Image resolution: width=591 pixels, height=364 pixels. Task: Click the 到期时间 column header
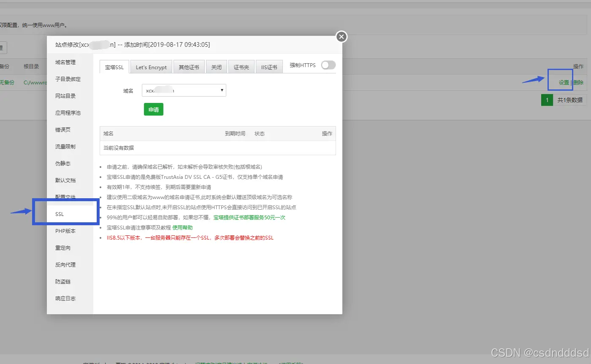[235, 133]
